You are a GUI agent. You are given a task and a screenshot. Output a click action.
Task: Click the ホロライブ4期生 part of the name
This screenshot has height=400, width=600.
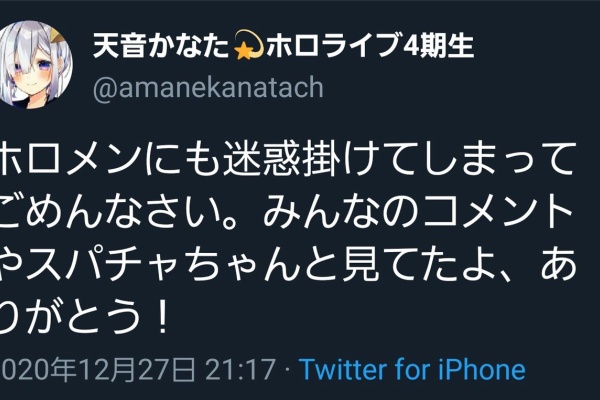370,46
